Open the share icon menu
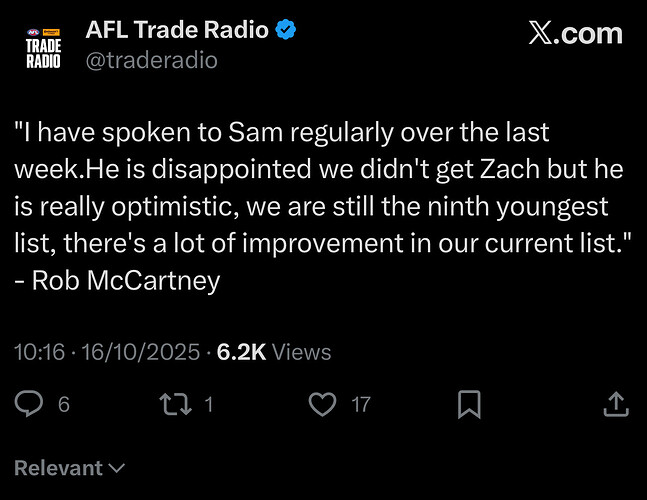The width and height of the screenshot is (647, 500). click(616, 404)
